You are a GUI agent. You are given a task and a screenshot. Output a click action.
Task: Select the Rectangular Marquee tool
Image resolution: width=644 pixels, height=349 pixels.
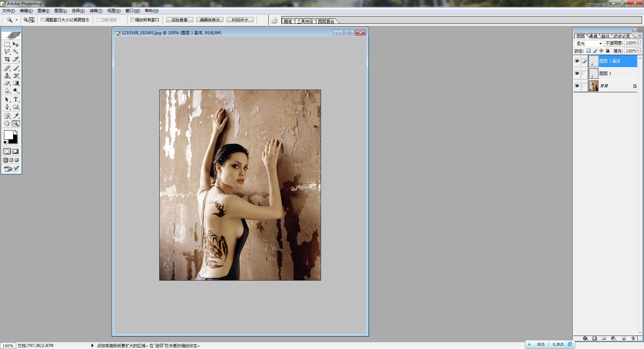click(x=7, y=44)
